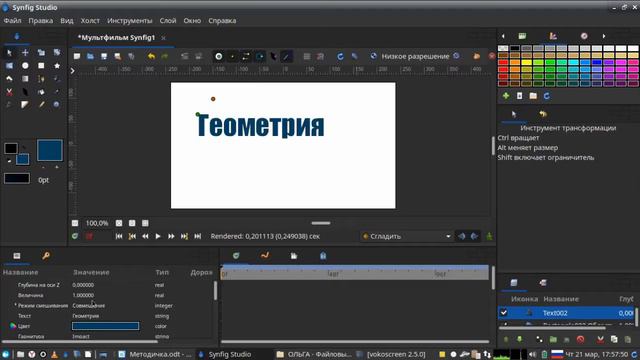Image resolution: width=640 pixels, height=360 pixels.
Task: Toggle vertex handle display
Action: [232, 56]
